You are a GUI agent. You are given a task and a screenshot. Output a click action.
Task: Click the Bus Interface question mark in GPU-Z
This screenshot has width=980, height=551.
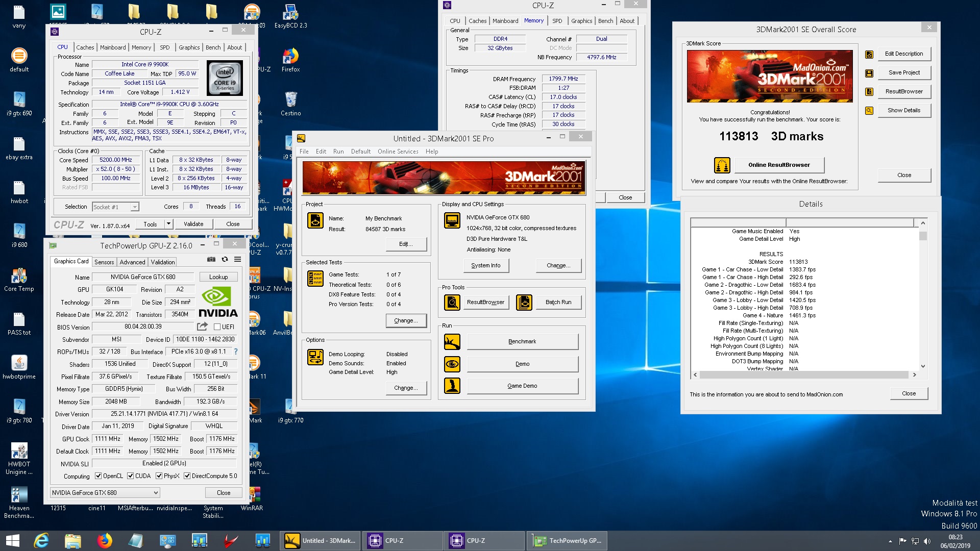point(236,352)
